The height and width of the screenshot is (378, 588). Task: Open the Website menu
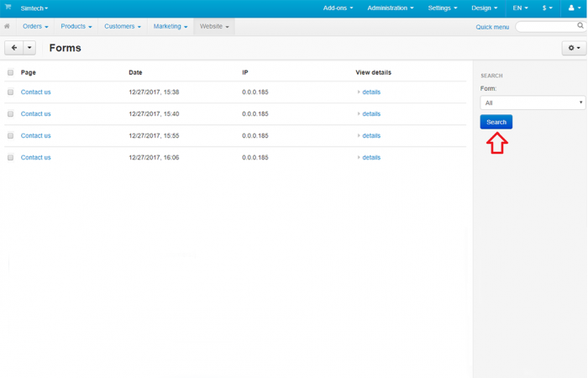(214, 26)
